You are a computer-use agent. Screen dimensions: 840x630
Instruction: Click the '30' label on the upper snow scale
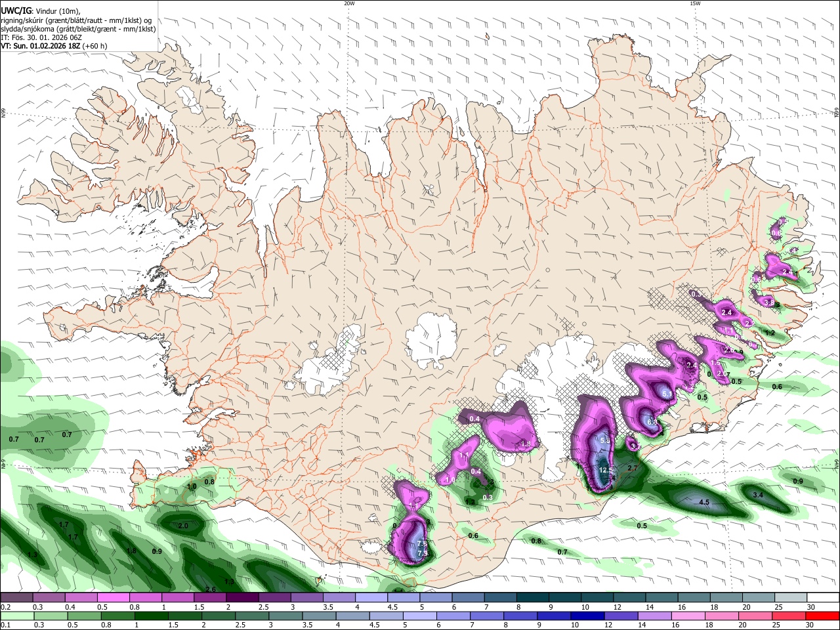pos(811,608)
